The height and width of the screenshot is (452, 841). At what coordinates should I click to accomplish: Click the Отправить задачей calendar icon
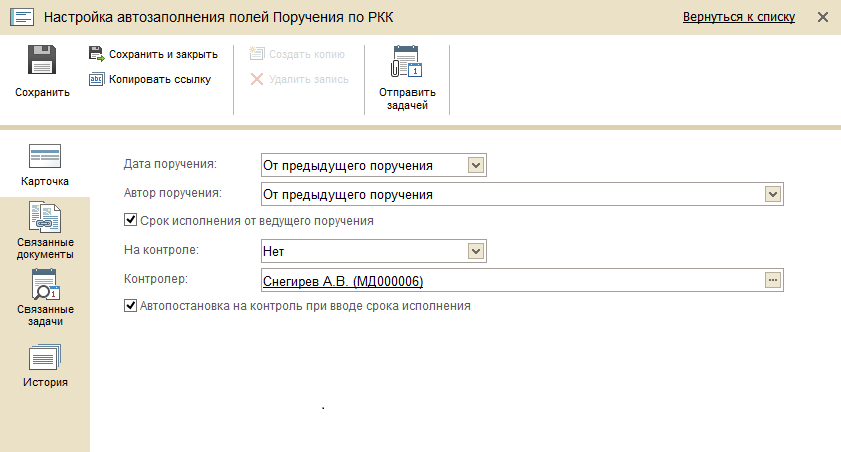tap(407, 61)
